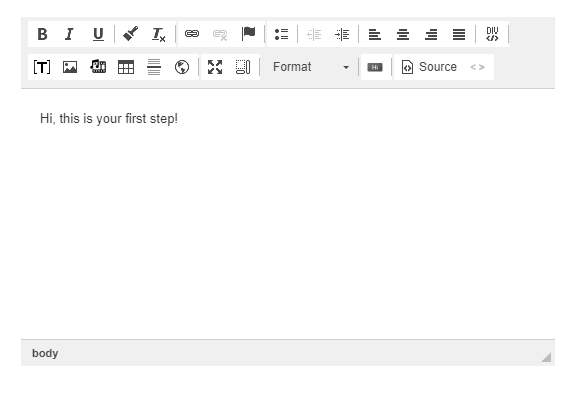Increase indent of the paragraph
This screenshot has width=576, height=397.
(342, 34)
